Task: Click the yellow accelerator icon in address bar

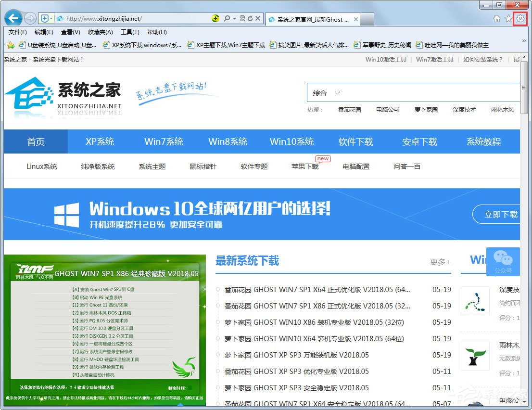Action: [215, 18]
